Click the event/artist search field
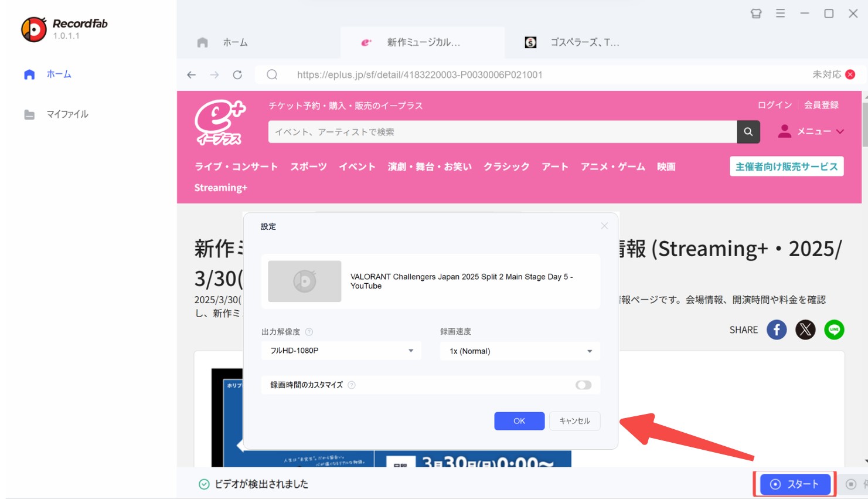 click(502, 132)
